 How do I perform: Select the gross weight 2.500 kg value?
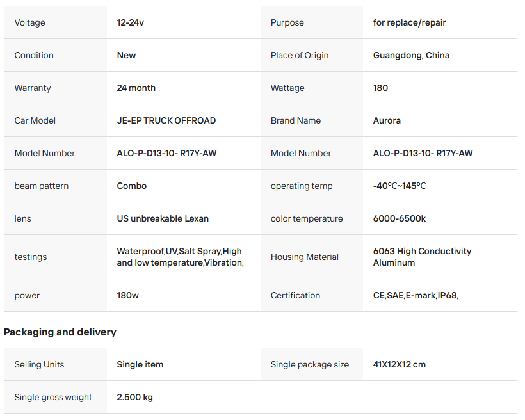point(134,397)
